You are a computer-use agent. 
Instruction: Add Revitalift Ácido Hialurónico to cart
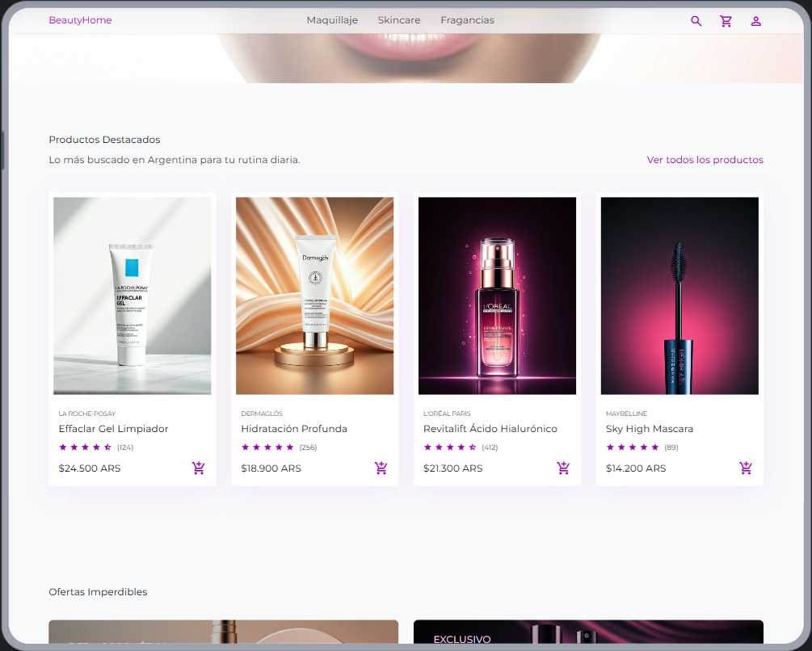563,468
